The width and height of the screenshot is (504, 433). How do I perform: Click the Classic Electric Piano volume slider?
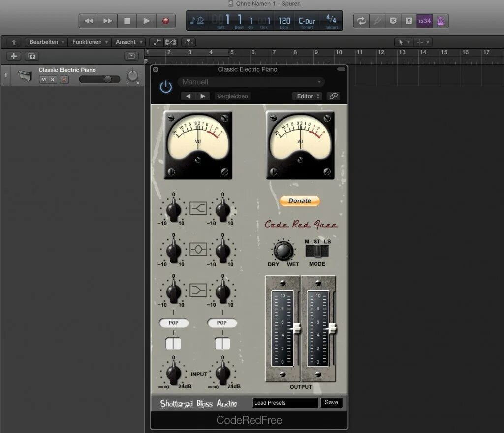click(99, 79)
